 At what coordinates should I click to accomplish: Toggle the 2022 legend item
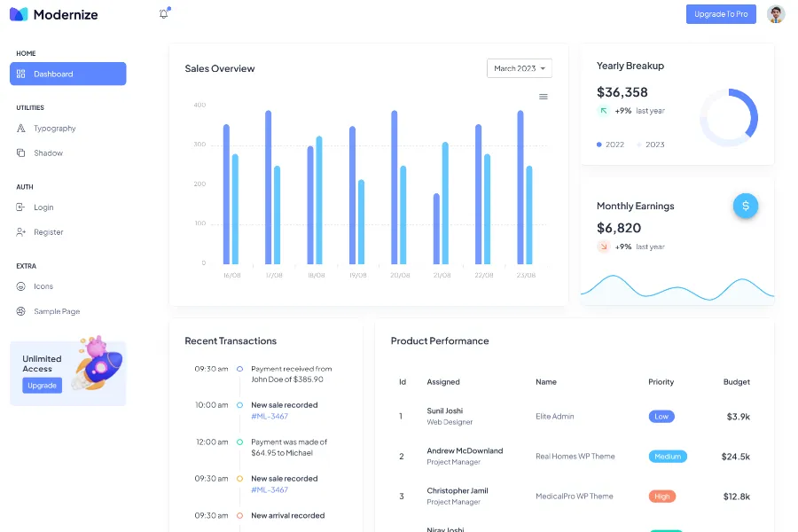(611, 145)
